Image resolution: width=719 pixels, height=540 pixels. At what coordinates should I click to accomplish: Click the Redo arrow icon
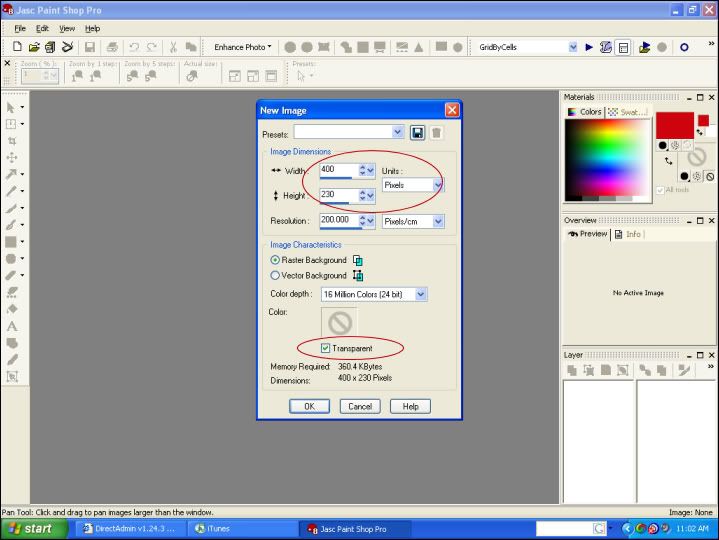[x=152, y=47]
